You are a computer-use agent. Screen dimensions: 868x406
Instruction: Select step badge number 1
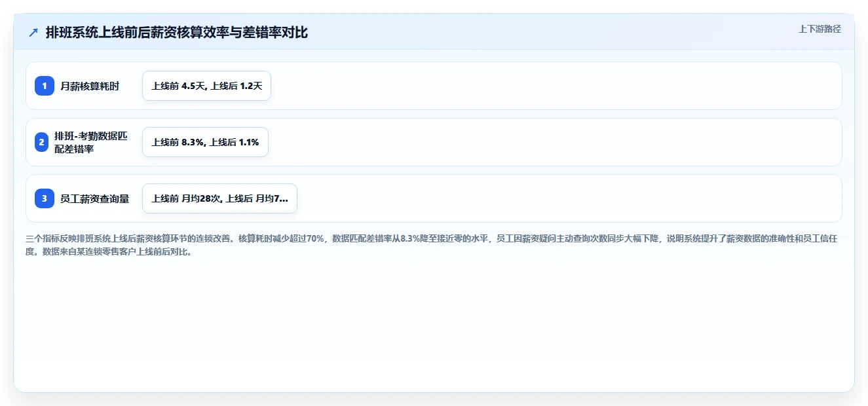tap(45, 86)
